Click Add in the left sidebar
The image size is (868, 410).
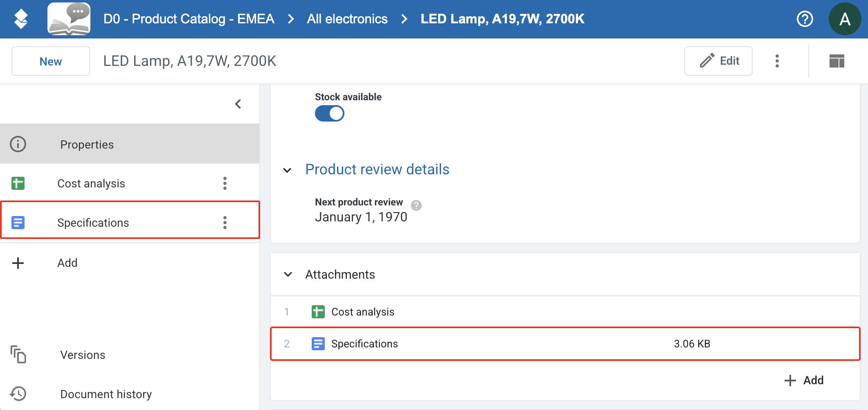(x=67, y=263)
